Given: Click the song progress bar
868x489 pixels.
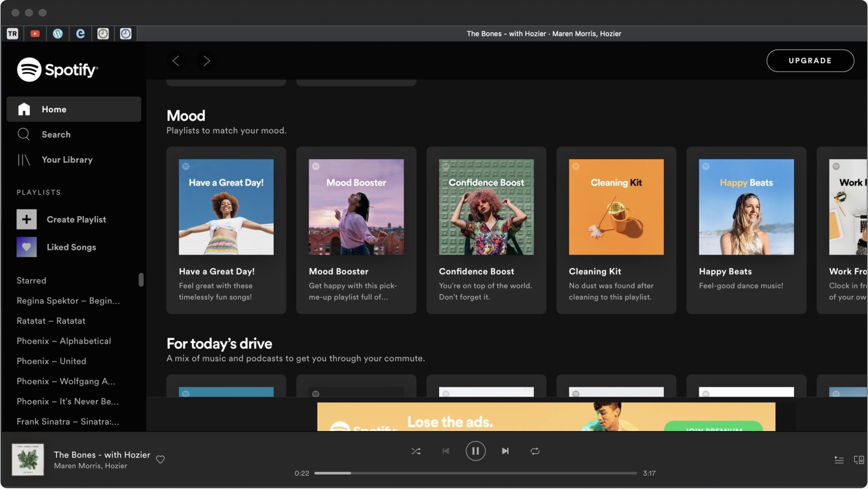Looking at the screenshot, I should coord(475,473).
